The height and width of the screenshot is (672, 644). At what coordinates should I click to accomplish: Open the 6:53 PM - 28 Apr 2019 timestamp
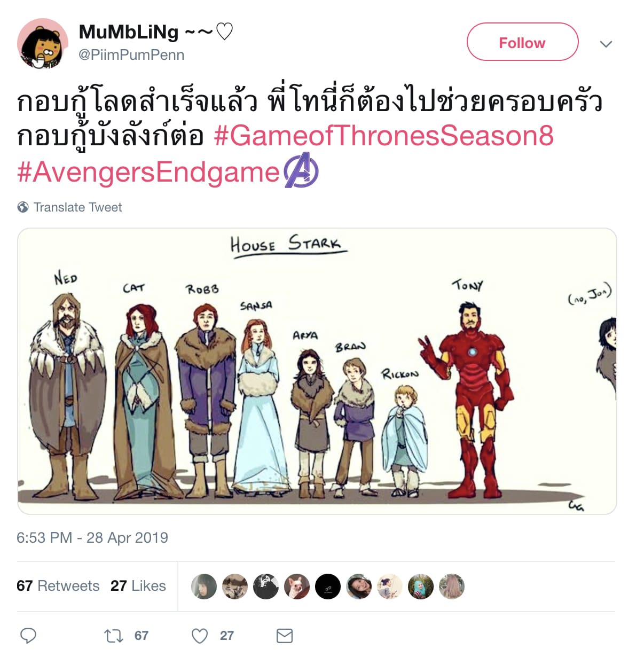coord(92,537)
